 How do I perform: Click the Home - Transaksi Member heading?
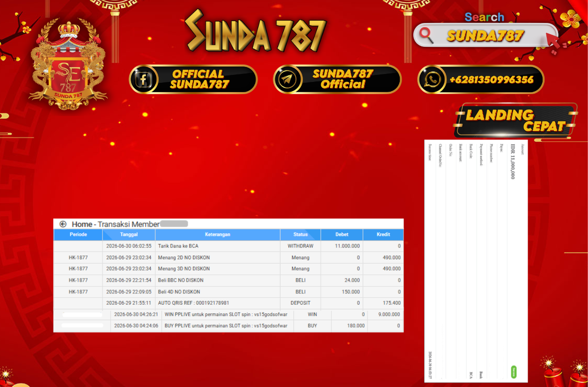pos(116,224)
